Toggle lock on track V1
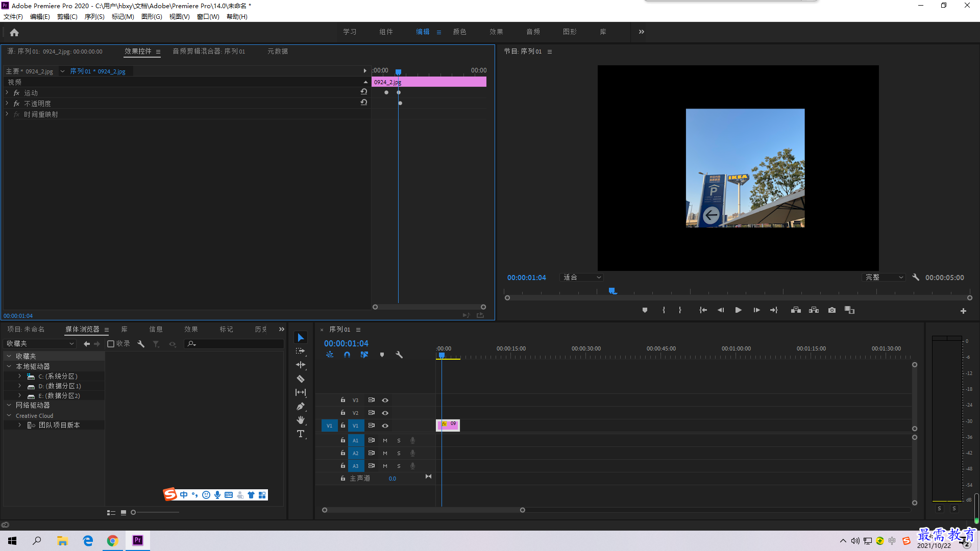 tap(343, 425)
